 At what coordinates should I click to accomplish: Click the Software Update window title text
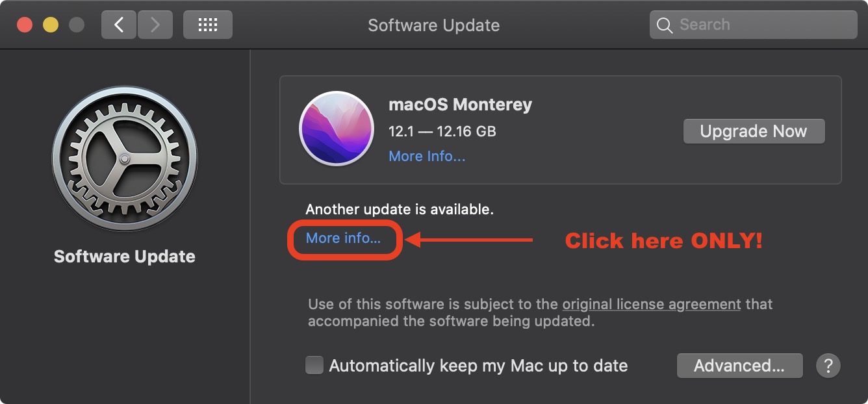tap(433, 25)
